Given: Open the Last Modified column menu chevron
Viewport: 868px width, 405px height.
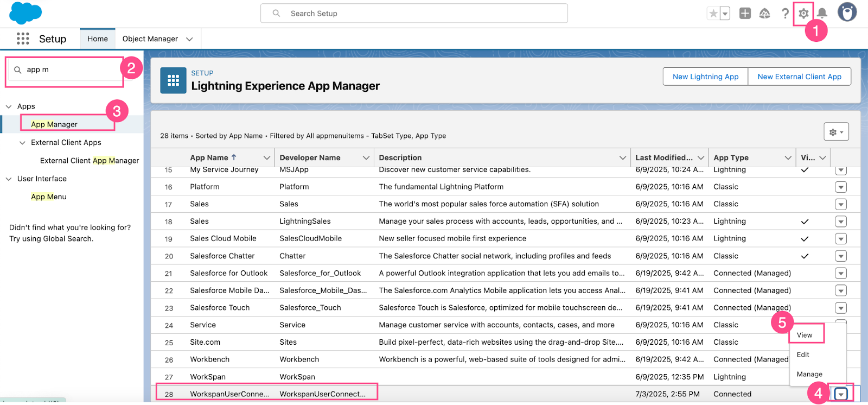Looking at the screenshot, I should pos(700,158).
